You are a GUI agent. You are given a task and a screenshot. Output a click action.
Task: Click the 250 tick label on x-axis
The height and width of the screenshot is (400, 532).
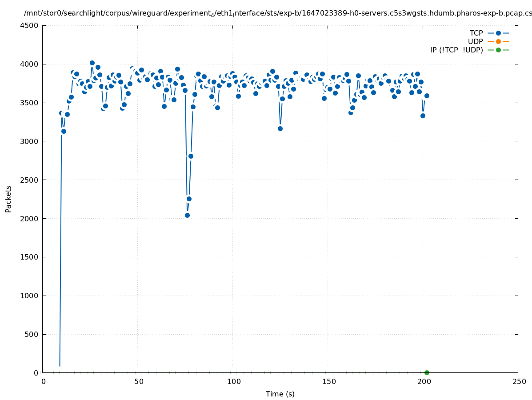(519, 381)
